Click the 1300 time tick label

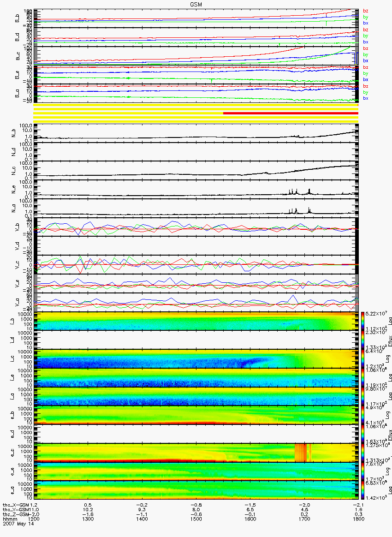tap(88, 519)
